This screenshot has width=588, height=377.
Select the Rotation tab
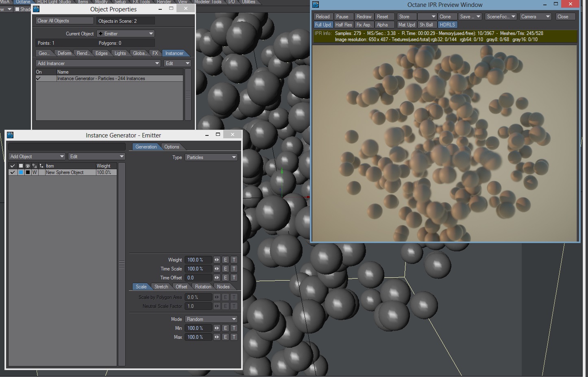203,287
